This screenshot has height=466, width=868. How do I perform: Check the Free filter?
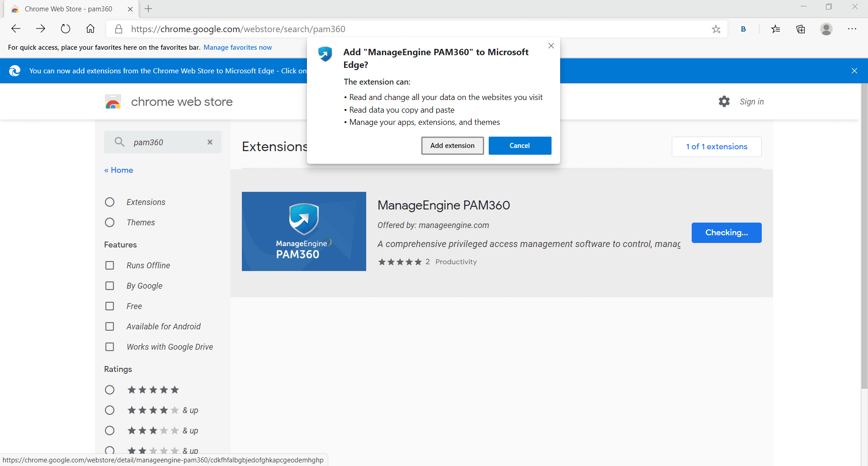109,306
